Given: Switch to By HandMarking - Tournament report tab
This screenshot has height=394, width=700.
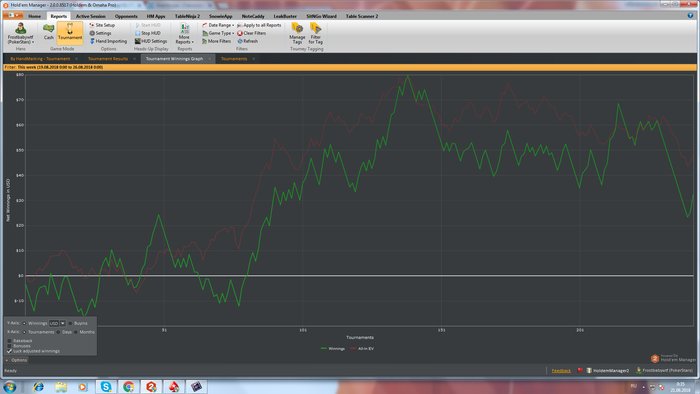Looking at the screenshot, I should (40, 59).
